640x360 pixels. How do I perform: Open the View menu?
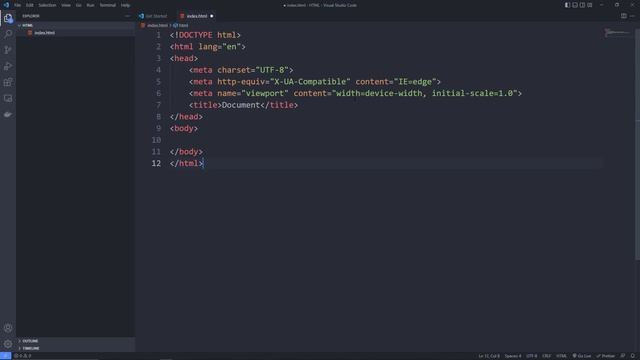(x=66, y=5)
